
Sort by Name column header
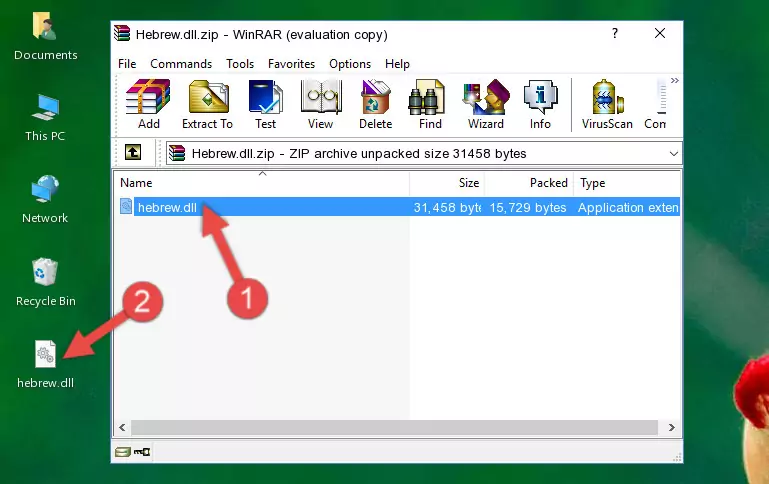[x=262, y=182]
